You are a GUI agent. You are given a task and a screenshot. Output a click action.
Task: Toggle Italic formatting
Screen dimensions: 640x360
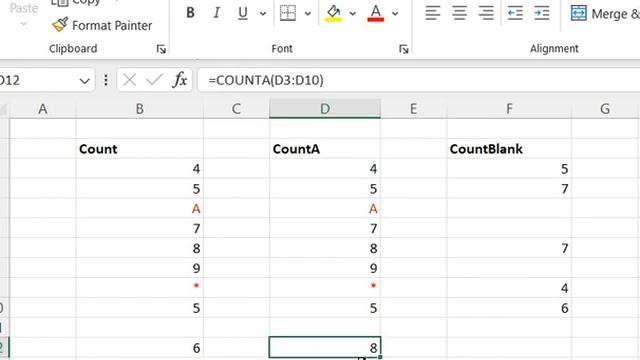point(216,13)
